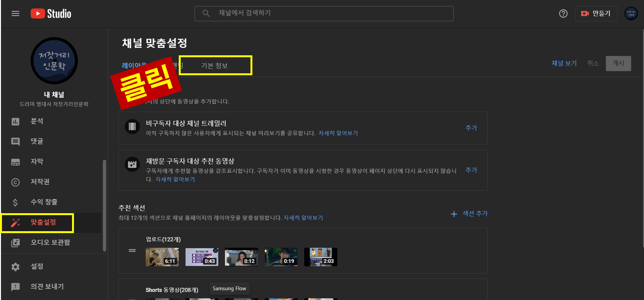
Task: Click the 만들기 create button
Action: pyautogui.click(x=596, y=14)
